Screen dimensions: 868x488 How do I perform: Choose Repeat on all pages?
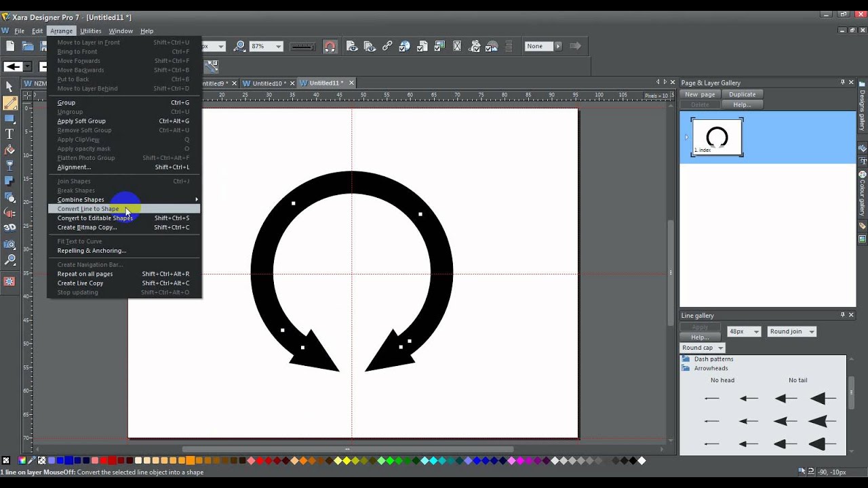124,274
